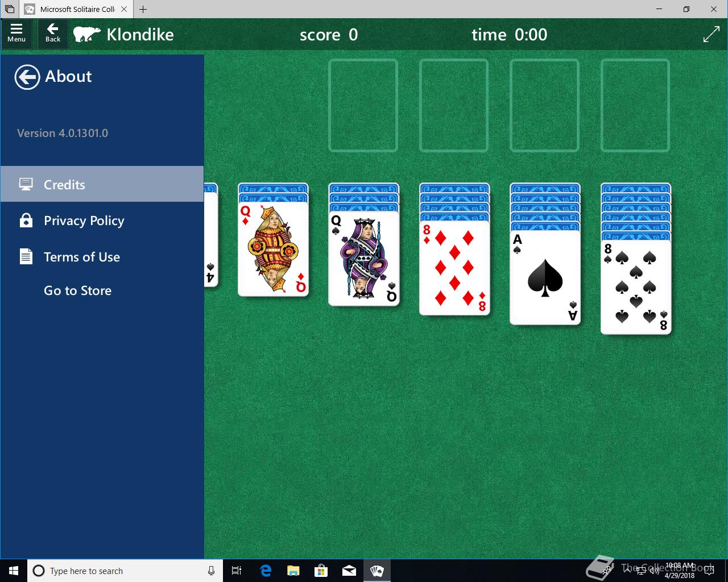Select the 8 of Spades card
This screenshot has width=728, height=582.
click(636, 287)
